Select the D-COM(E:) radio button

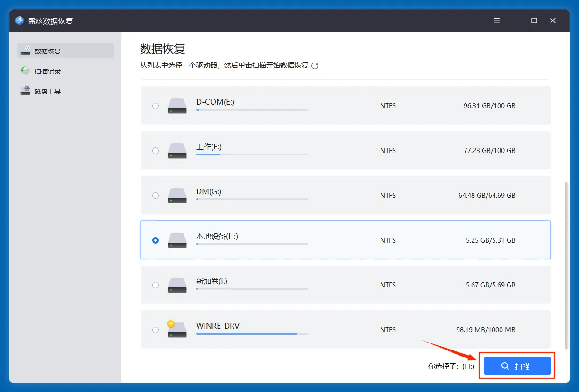pos(155,106)
